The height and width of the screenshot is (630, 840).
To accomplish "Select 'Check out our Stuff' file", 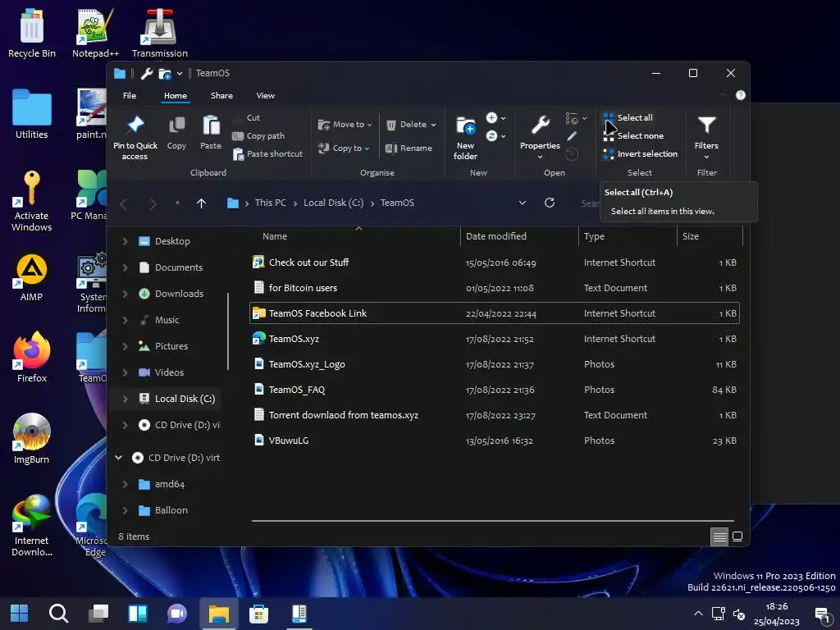I will (495, 262).
